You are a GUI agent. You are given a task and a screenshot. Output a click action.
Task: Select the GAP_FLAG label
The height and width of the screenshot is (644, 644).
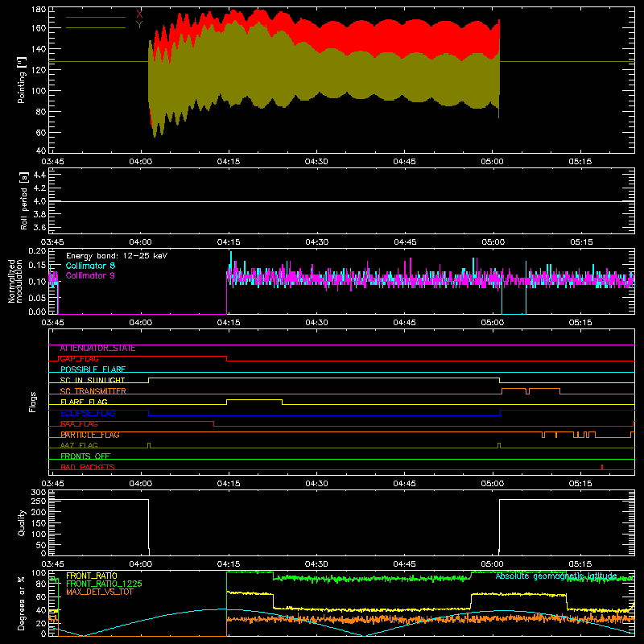[79, 359]
